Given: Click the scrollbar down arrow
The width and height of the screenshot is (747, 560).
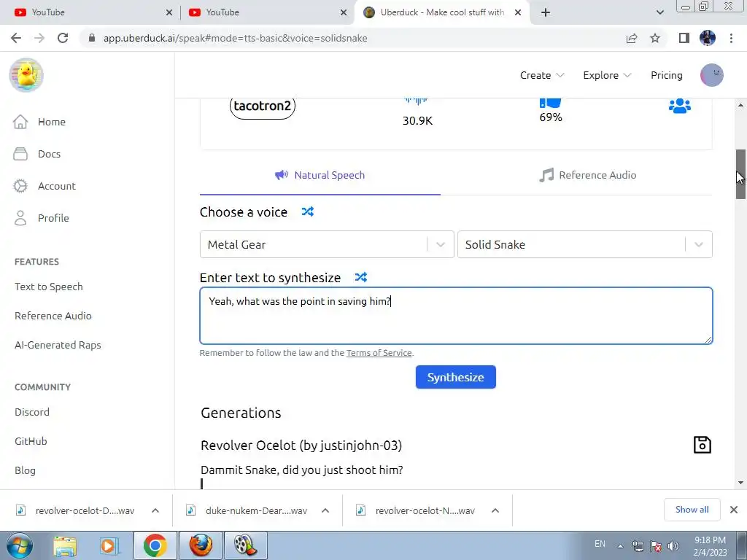Looking at the screenshot, I should (740, 483).
